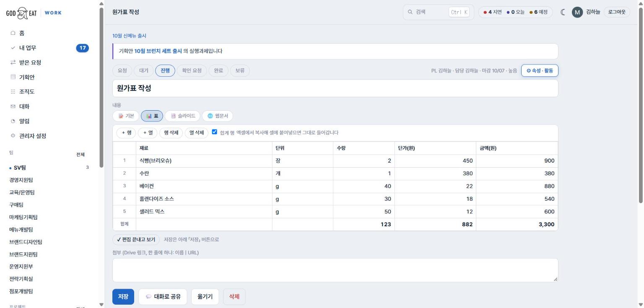Set status to 대기
The image size is (644, 308).
pyautogui.click(x=144, y=71)
